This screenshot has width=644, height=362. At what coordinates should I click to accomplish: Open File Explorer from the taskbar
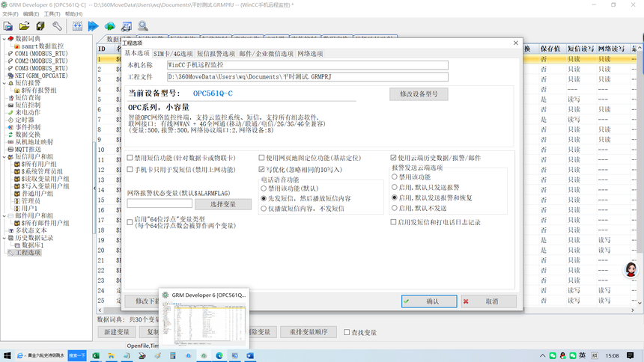111,355
